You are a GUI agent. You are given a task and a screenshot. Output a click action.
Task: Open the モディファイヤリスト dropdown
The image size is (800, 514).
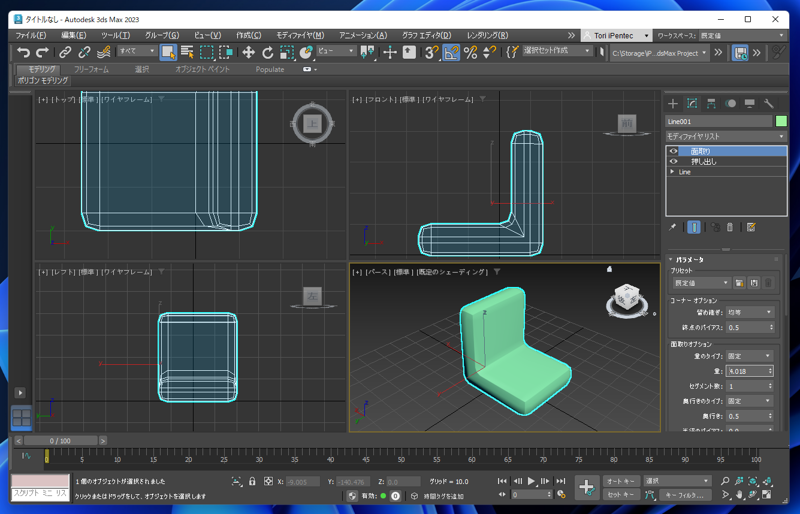[726, 136]
